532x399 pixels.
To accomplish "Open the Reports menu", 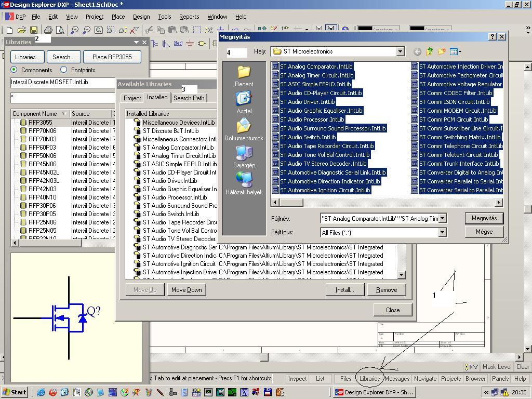I will (x=189, y=17).
